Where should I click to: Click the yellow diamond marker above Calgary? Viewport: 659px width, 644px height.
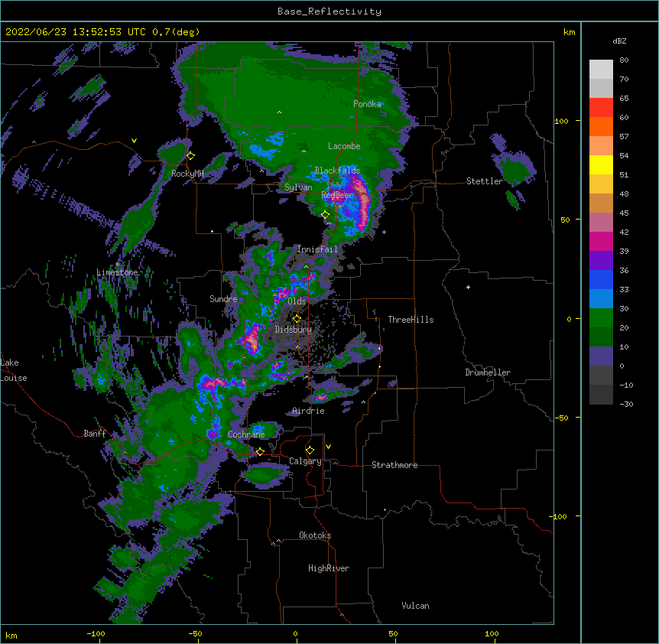pos(310,450)
